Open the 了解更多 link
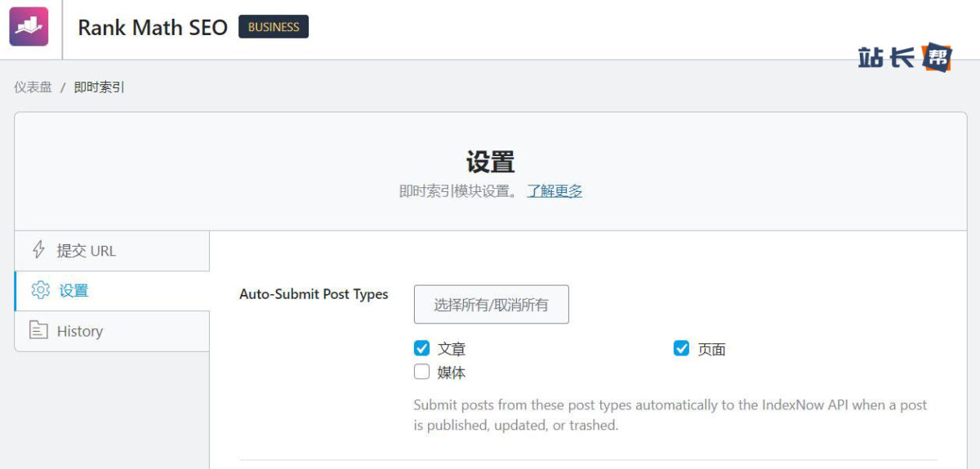Viewport: 980px width, 469px height. click(x=555, y=191)
